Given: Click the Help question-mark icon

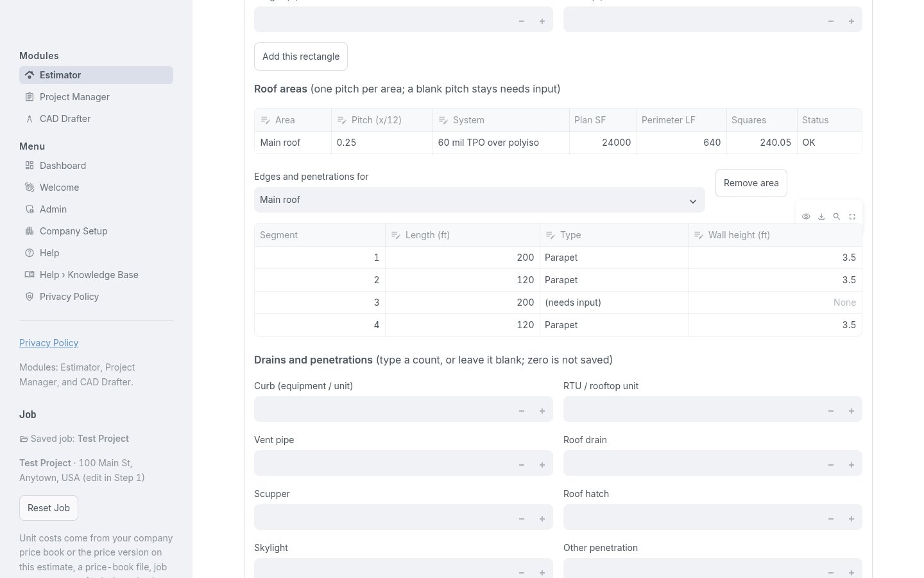Looking at the screenshot, I should pos(30,253).
